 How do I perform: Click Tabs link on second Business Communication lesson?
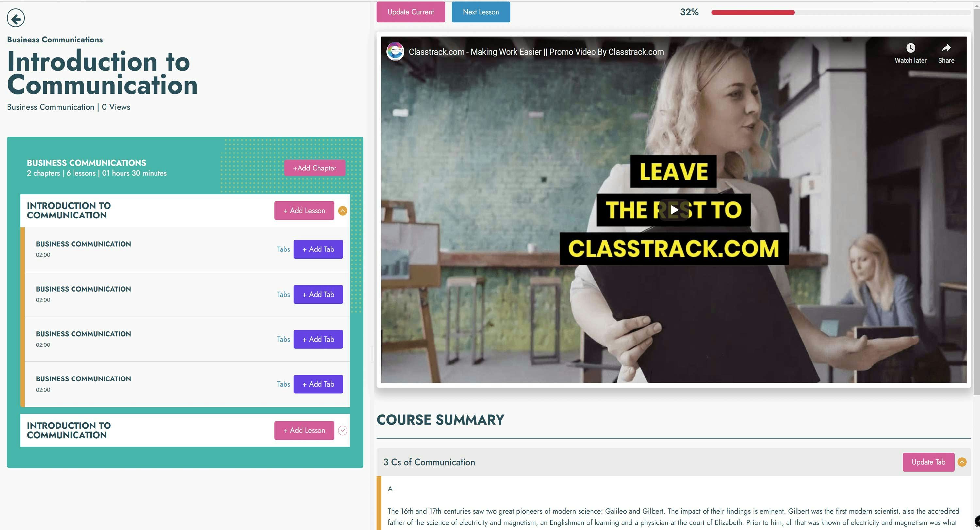point(283,294)
